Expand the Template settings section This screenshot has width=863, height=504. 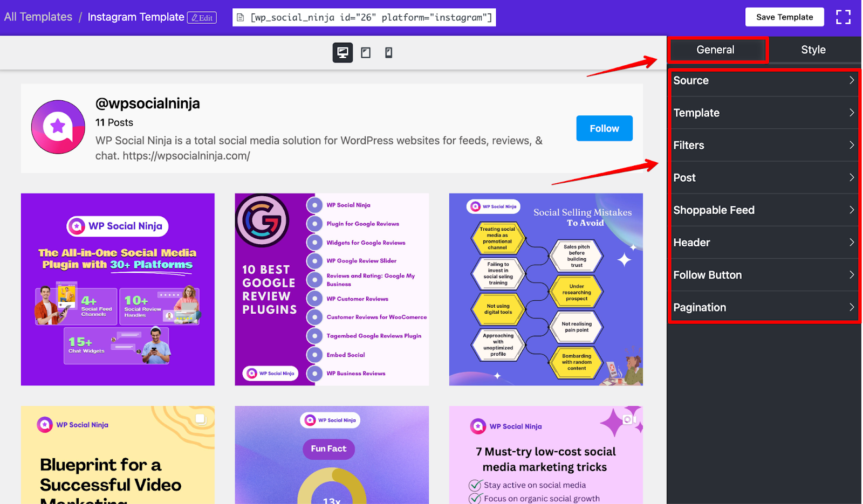(764, 113)
